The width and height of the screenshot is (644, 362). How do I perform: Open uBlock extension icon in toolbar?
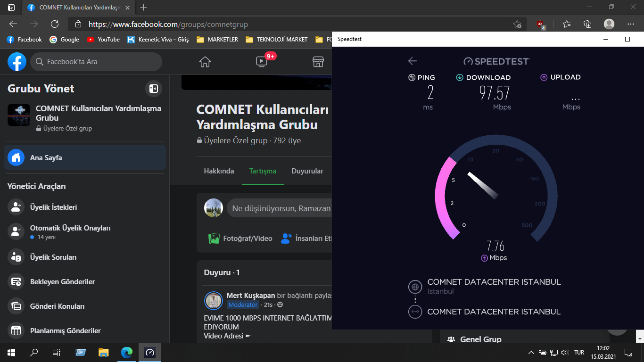pos(540,25)
